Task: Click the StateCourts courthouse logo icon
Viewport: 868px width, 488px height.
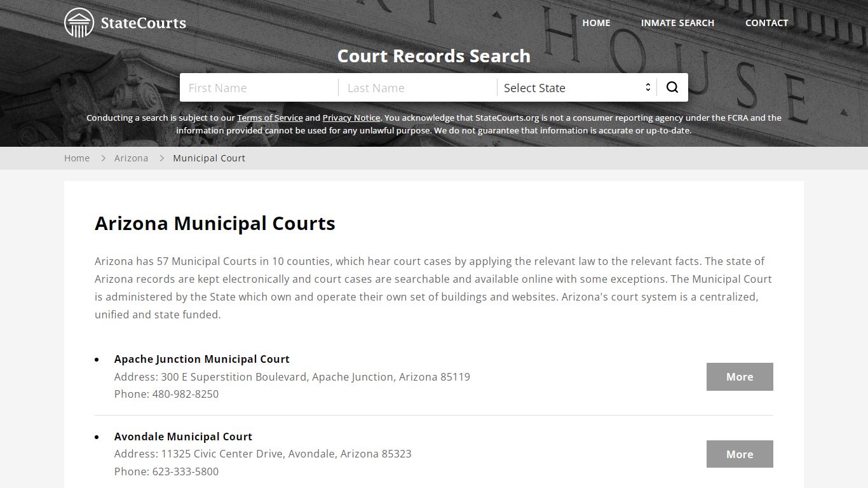Action: (x=79, y=23)
